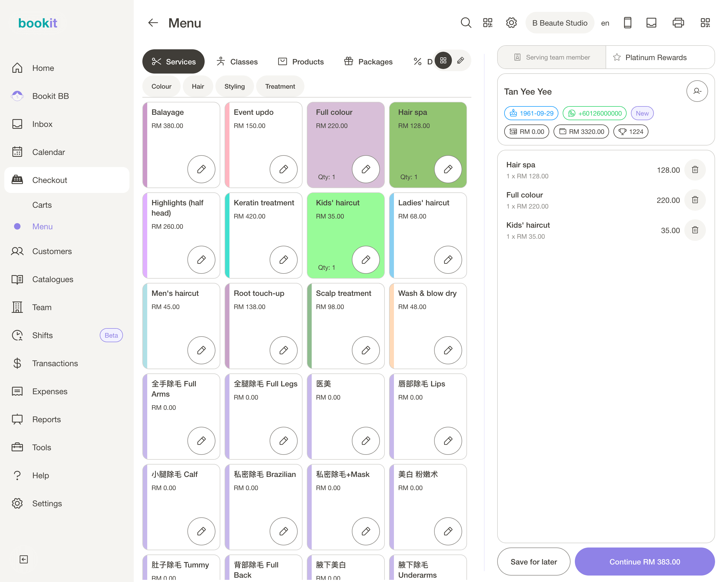Image resolution: width=728 pixels, height=582 pixels.
Task: Open Serving team member selector
Action: (552, 57)
